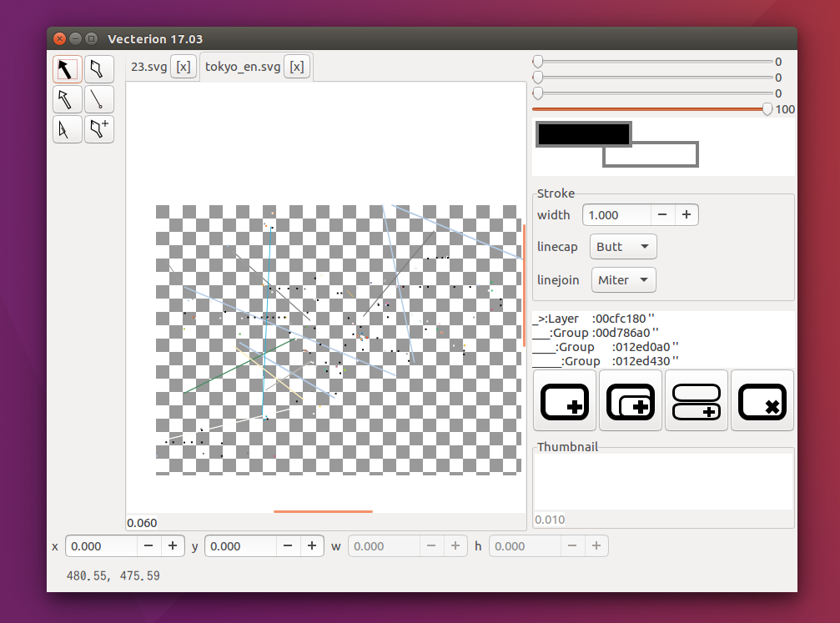Close the 23.svg document tab
The image size is (840, 623).
pyautogui.click(x=184, y=67)
